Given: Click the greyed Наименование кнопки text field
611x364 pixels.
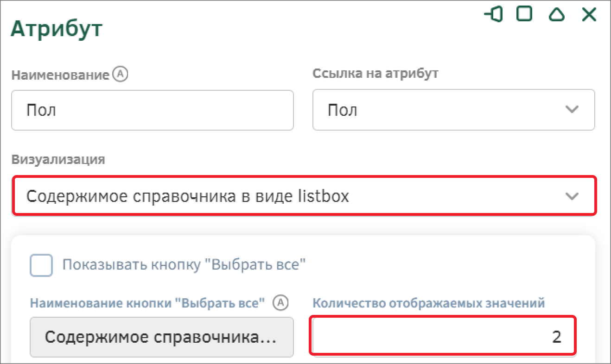Looking at the screenshot, I should 161,337.
